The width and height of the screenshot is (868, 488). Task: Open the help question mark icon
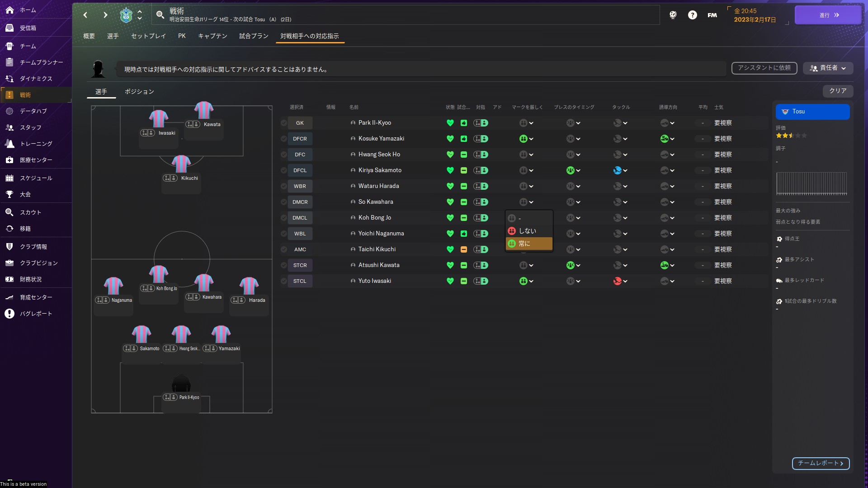692,15
